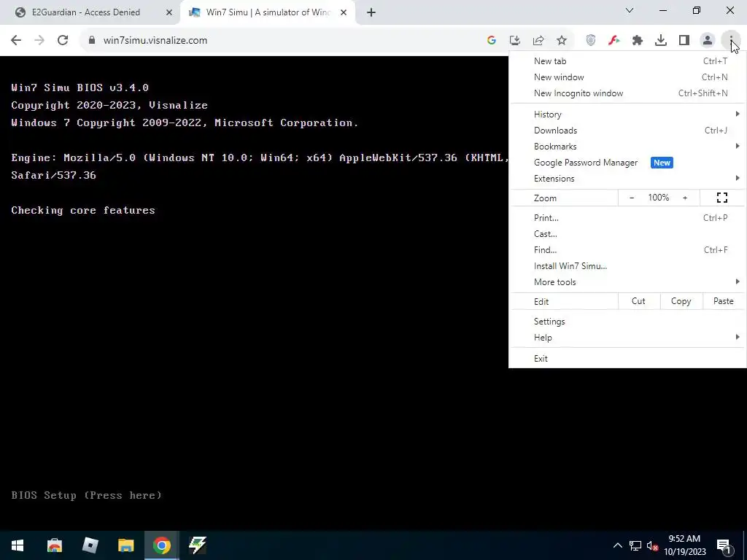Screen dimensions: 747x560
Task: Bookmark this page with the star
Action: pyautogui.click(x=562, y=40)
